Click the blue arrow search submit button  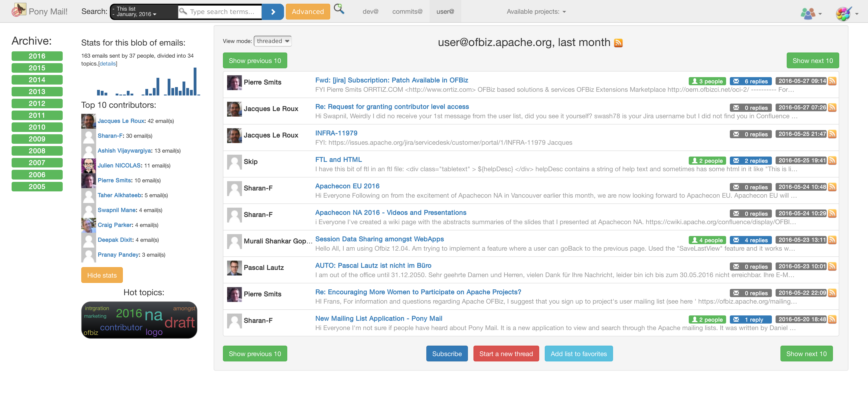273,12
